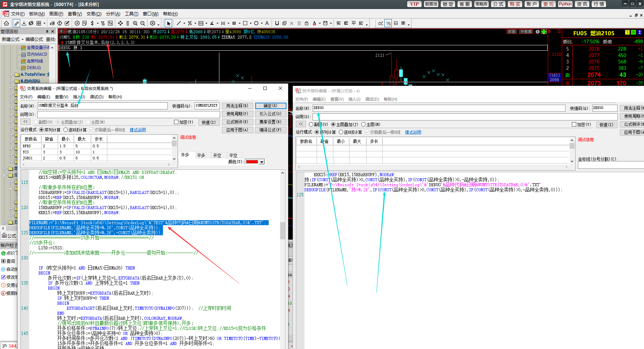
Task: Click the candlestick chart icon in toolbar
Action: click(52, 23)
